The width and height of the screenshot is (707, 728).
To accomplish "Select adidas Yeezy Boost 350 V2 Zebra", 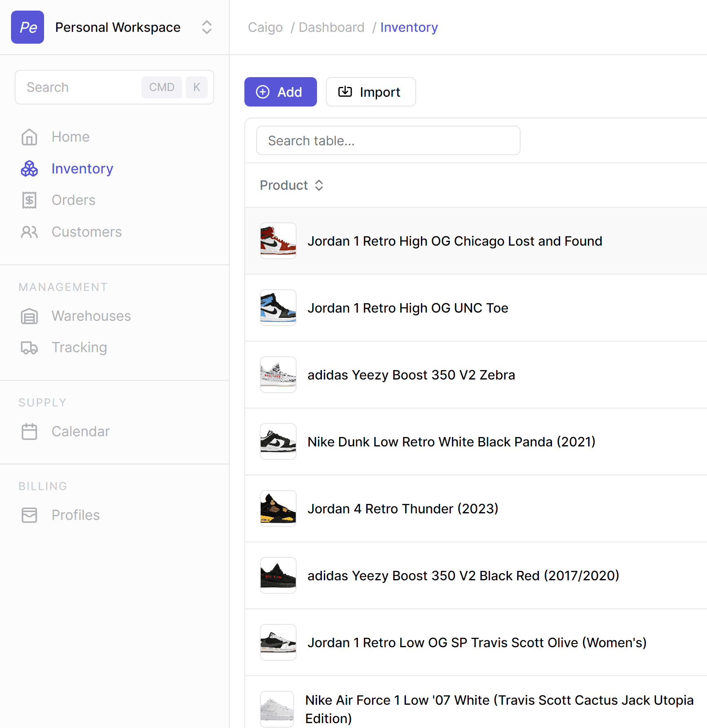I will pos(411,375).
